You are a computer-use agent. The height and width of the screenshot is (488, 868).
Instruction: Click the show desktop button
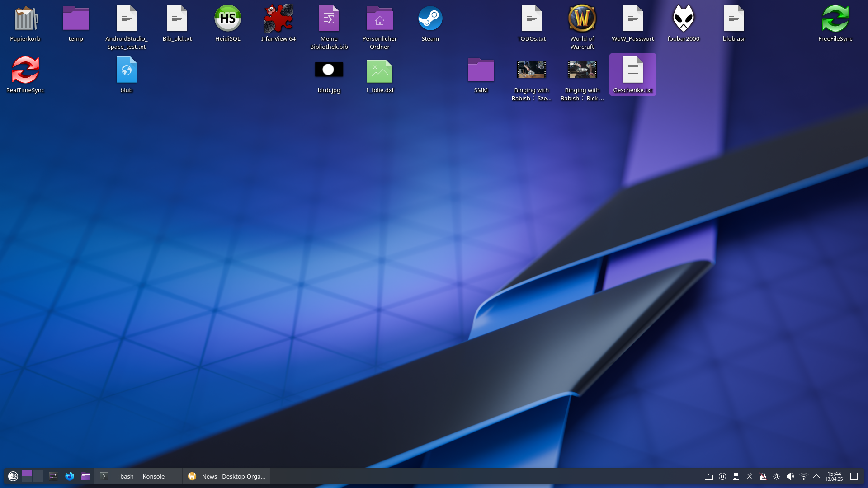point(854,476)
